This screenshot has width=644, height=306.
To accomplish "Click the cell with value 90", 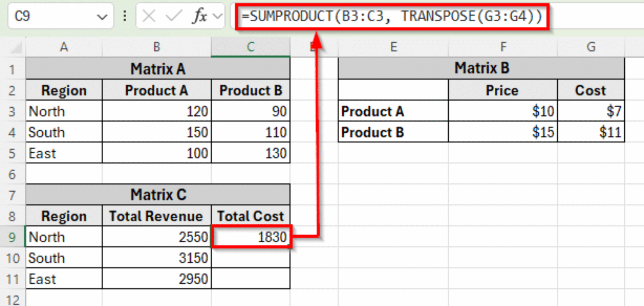I will (x=250, y=111).
